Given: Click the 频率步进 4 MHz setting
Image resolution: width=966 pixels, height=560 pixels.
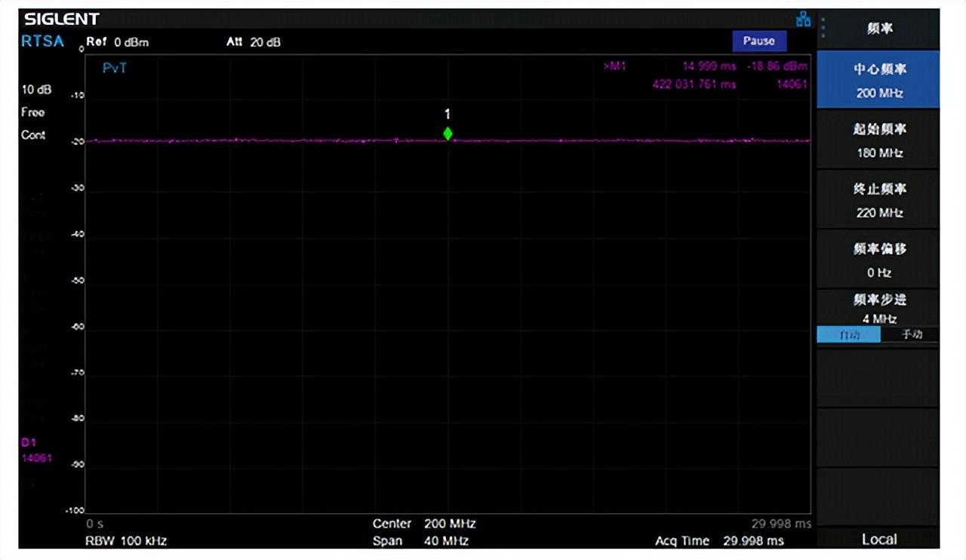Looking at the screenshot, I should (x=878, y=308).
